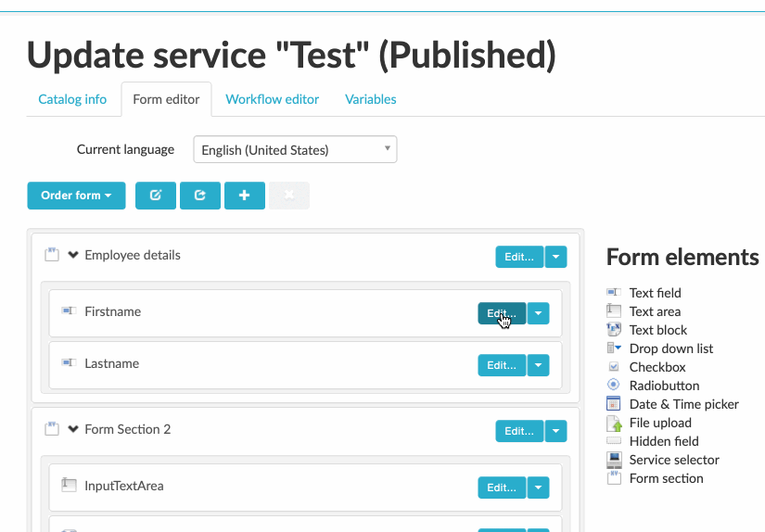
Task: Select the Checkbox form element
Action: [x=657, y=367]
